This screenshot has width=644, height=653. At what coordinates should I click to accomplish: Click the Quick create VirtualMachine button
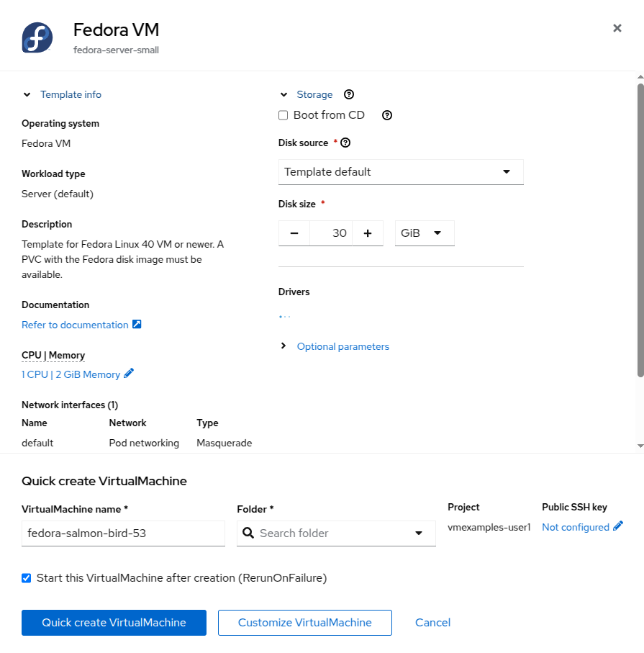(113, 622)
